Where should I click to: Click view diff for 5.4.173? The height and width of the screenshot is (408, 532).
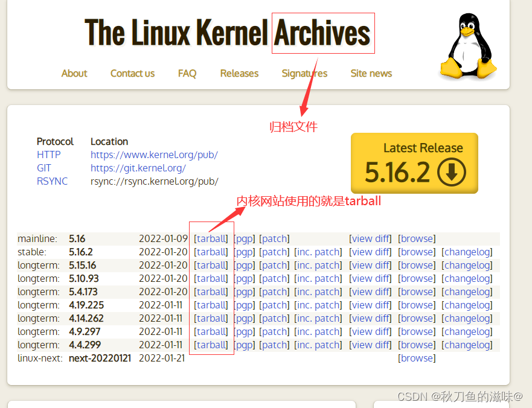point(370,292)
